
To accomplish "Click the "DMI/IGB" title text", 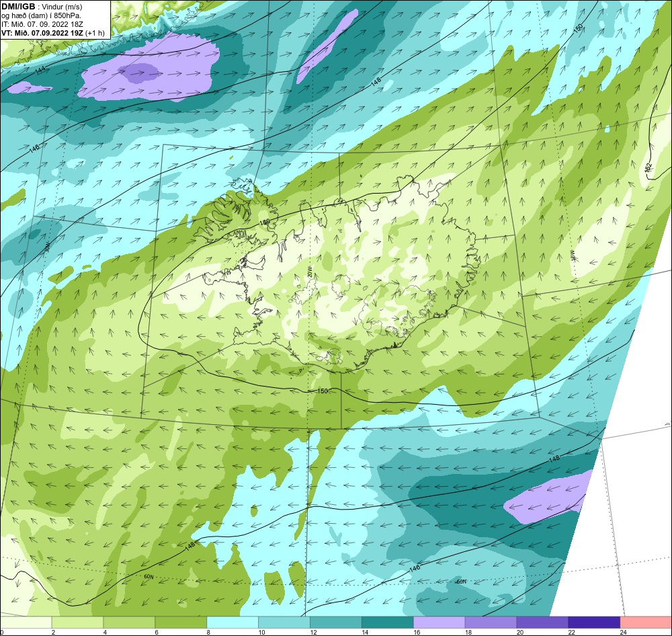I will tap(18, 6).
